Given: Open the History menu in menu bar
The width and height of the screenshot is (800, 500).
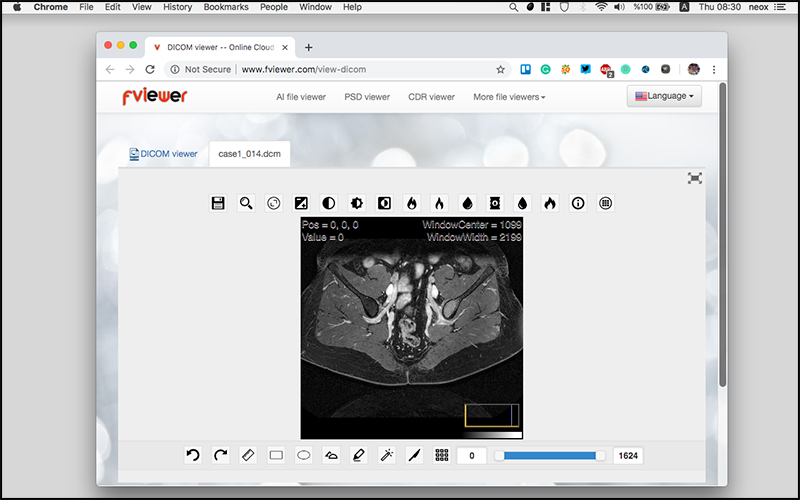Looking at the screenshot, I should coord(178,7).
